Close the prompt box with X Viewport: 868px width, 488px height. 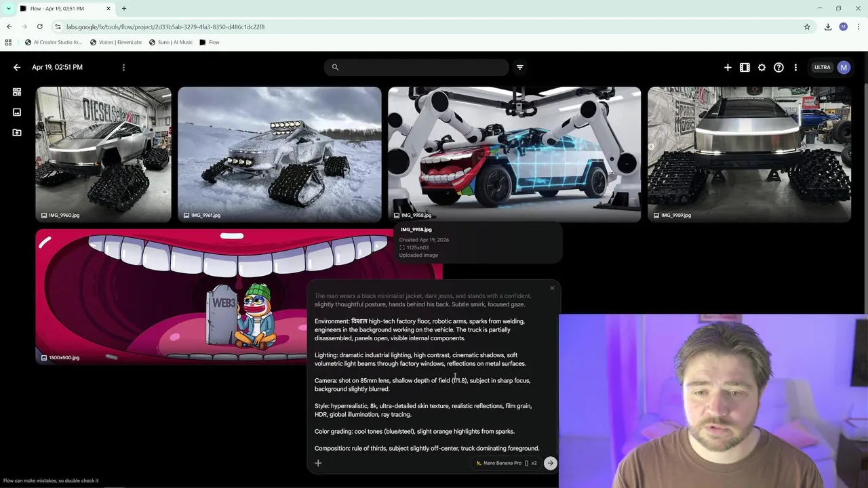coord(552,288)
